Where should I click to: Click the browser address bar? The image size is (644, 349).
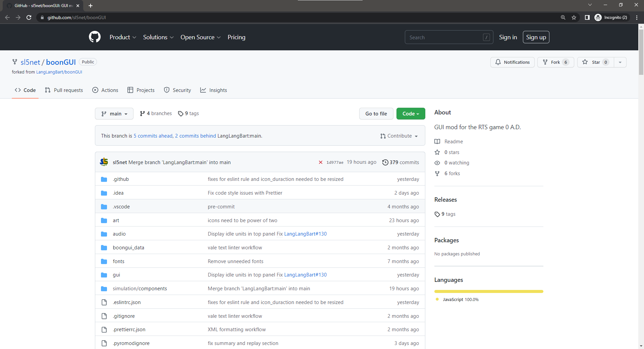(299, 17)
